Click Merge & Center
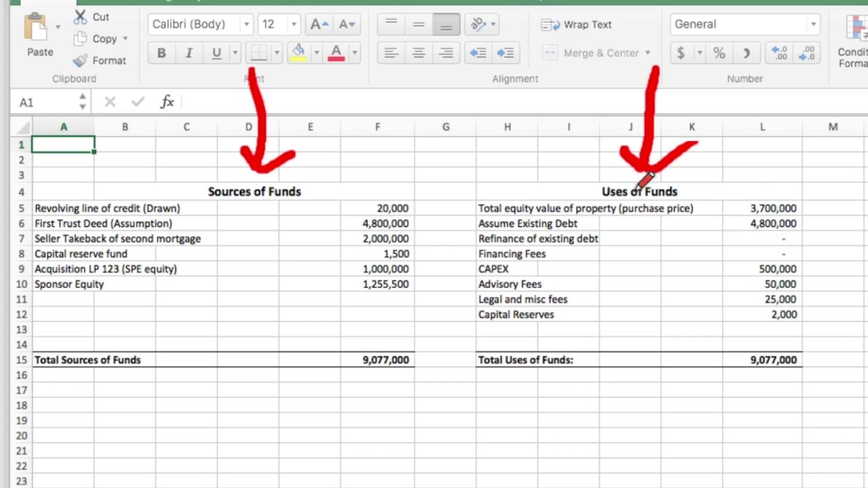Screen dimensions: 868x488 point(591,53)
